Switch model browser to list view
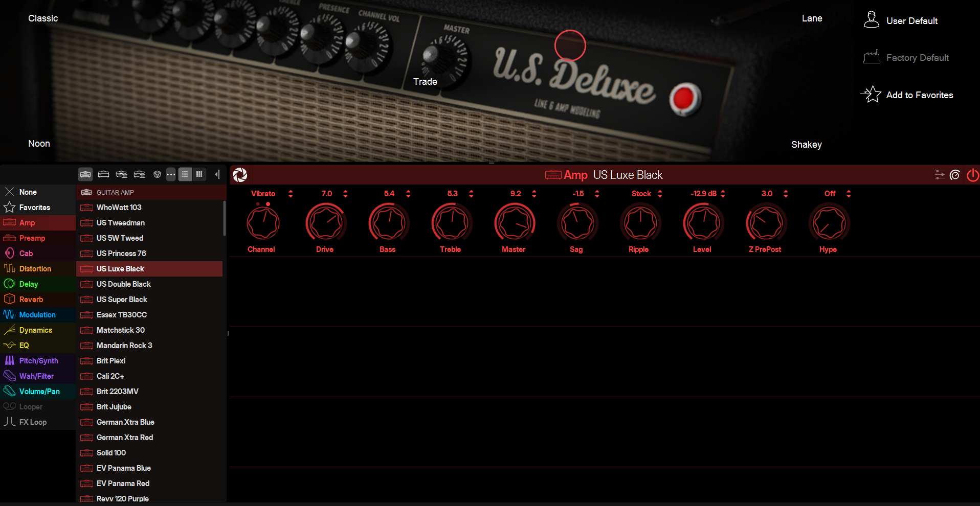 185,174
